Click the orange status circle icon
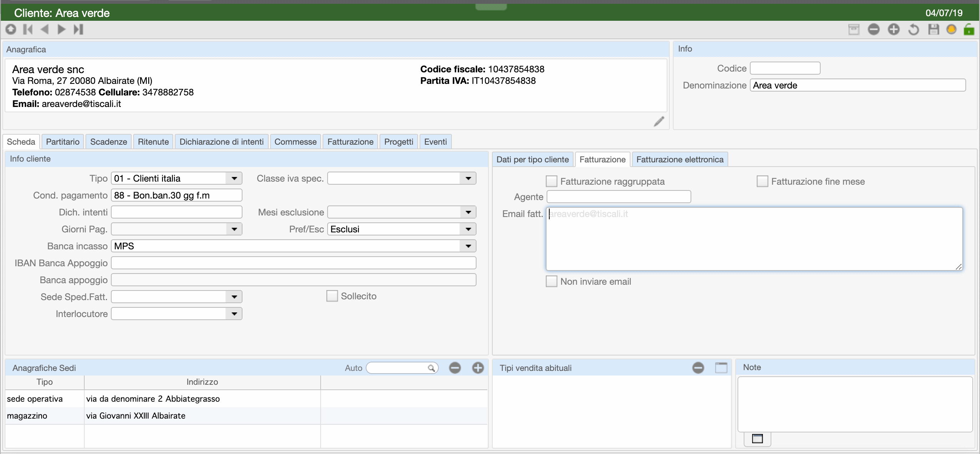Image resolution: width=980 pixels, height=454 pixels. [x=951, y=30]
